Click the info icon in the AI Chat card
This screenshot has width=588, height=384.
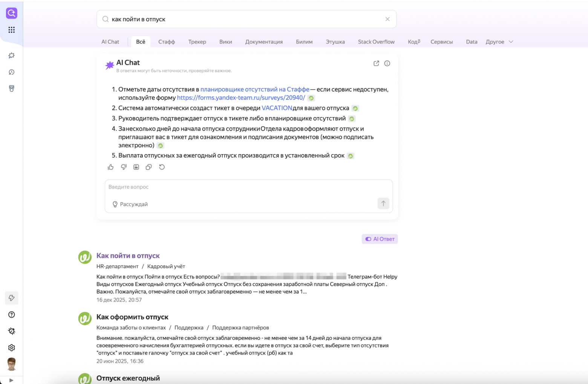387,63
